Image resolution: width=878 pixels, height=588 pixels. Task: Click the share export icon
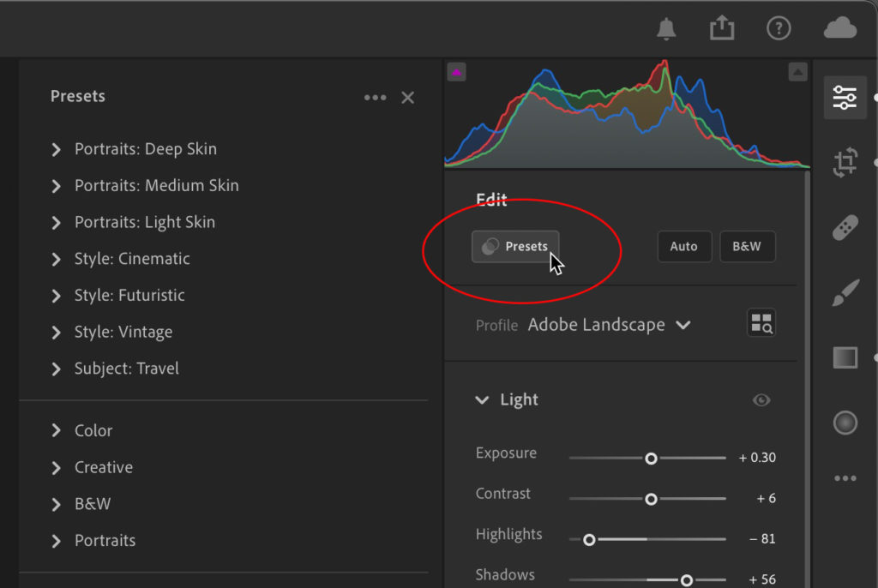coord(722,27)
